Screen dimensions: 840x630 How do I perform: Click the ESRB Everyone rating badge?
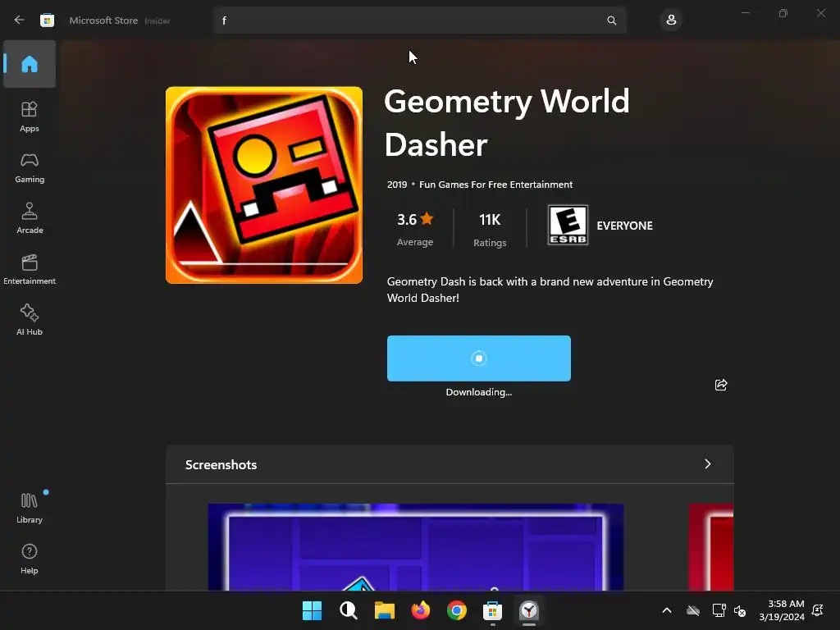pyautogui.click(x=568, y=225)
